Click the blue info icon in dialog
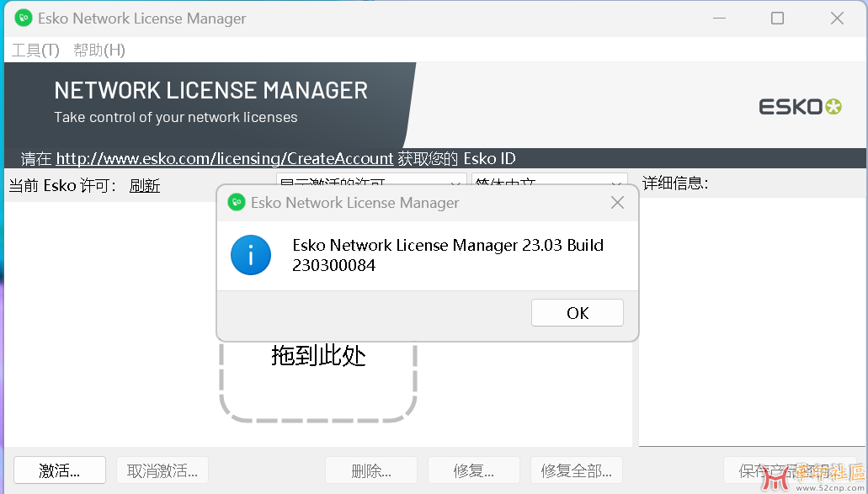Viewport: 868px width, 494px height. 251,255
